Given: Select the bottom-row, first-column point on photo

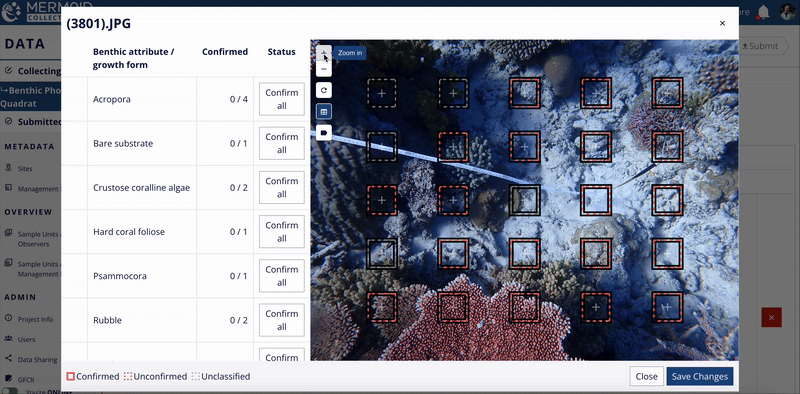Looking at the screenshot, I should (x=381, y=307).
